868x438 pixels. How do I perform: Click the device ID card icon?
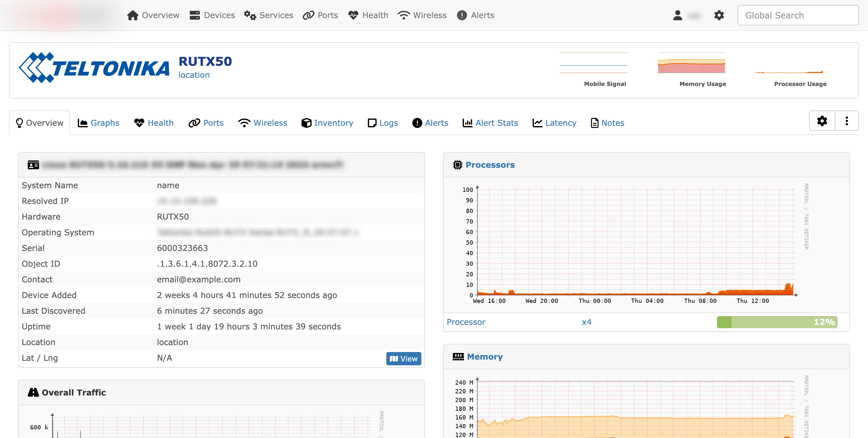tap(33, 165)
